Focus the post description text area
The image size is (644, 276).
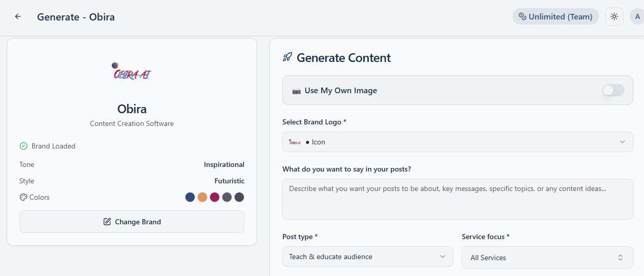[458, 199]
